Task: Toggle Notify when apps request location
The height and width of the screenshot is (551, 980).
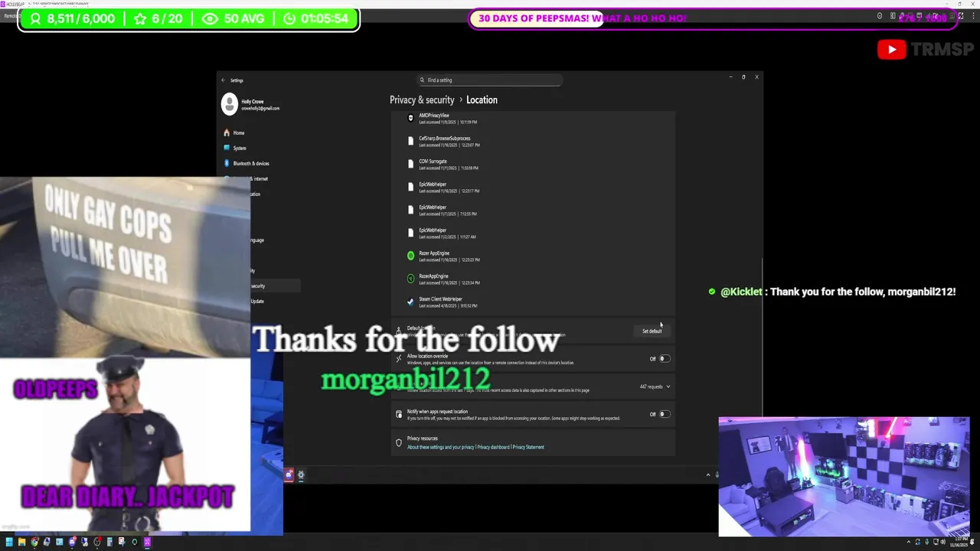Action: (x=665, y=414)
